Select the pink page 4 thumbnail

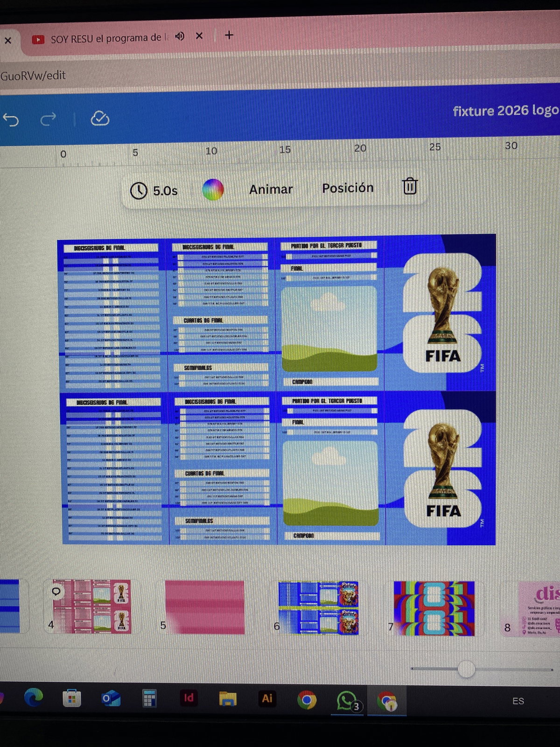(x=92, y=607)
